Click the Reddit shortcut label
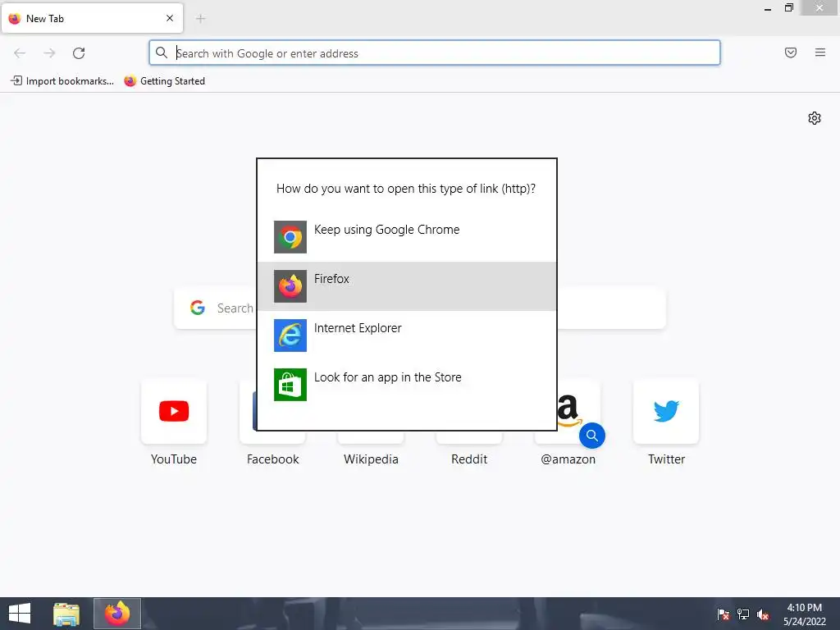The height and width of the screenshot is (630, 840). click(x=469, y=459)
